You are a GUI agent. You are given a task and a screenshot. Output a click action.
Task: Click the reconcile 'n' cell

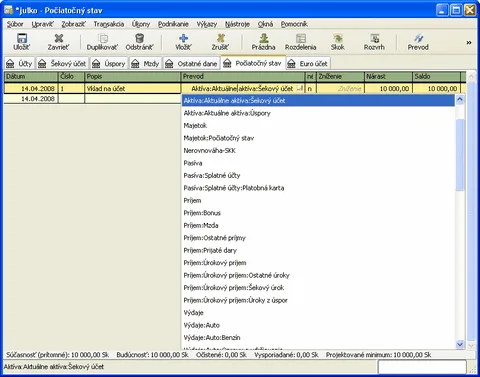(x=310, y=89)
